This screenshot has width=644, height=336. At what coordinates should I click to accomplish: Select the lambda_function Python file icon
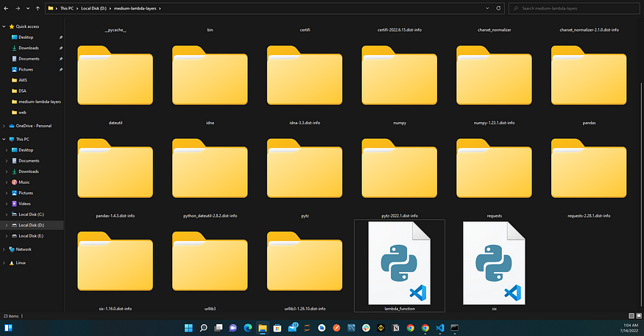399,263
